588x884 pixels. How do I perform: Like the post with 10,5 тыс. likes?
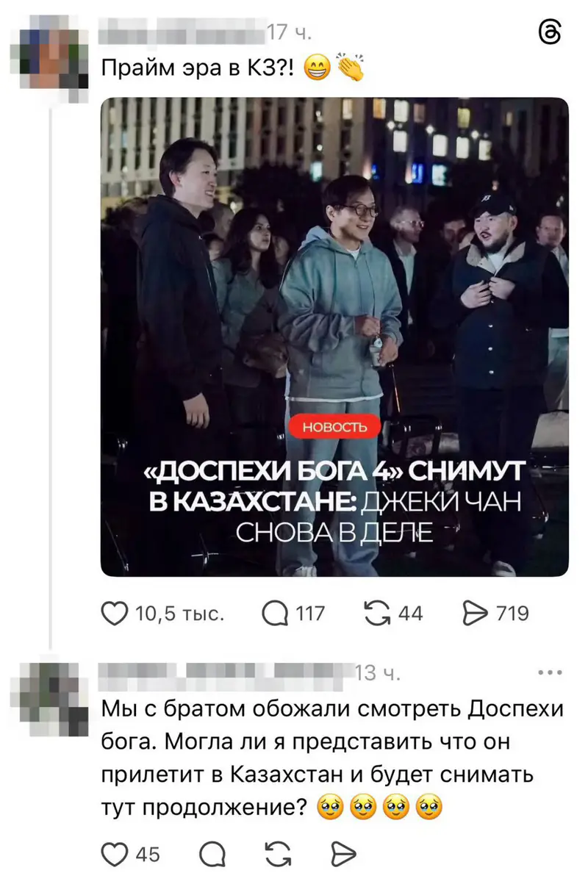(x=114, y=613)
